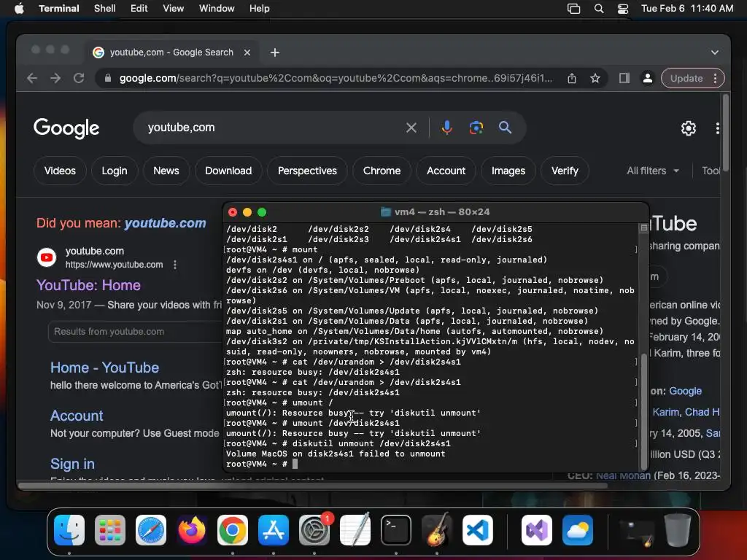Click the Terminal window scrollbar
This screenshot has width=747, height=560.
click(644, 411)
